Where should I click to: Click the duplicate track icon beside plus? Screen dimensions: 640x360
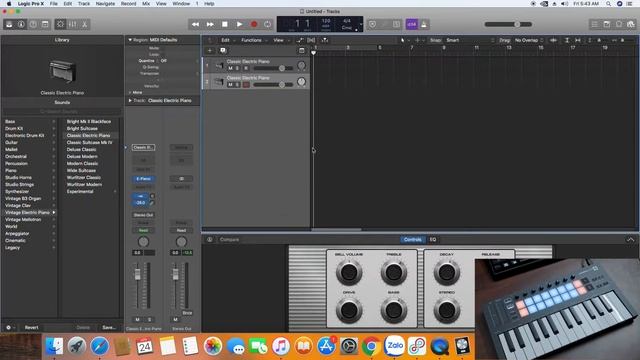pos(223,51)
